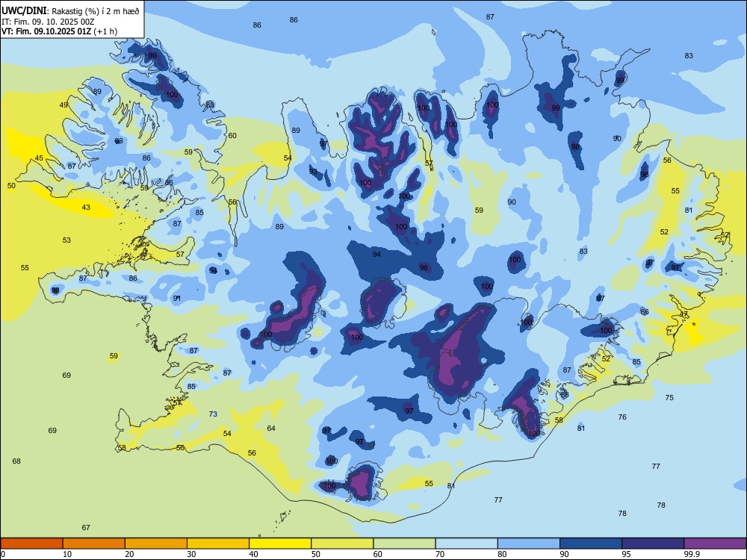Choose the navy 95–99.9 legend swatch
747x560 pixels.
(x=653, y=544)
